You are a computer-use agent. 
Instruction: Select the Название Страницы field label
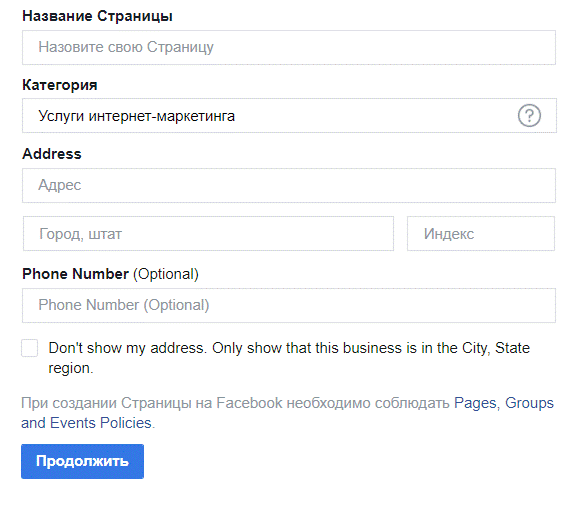[97, 16]
